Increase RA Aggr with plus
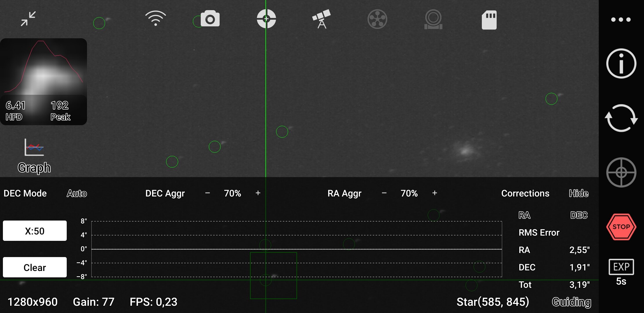This screenshot has width=644, height=313. (435, 193)
